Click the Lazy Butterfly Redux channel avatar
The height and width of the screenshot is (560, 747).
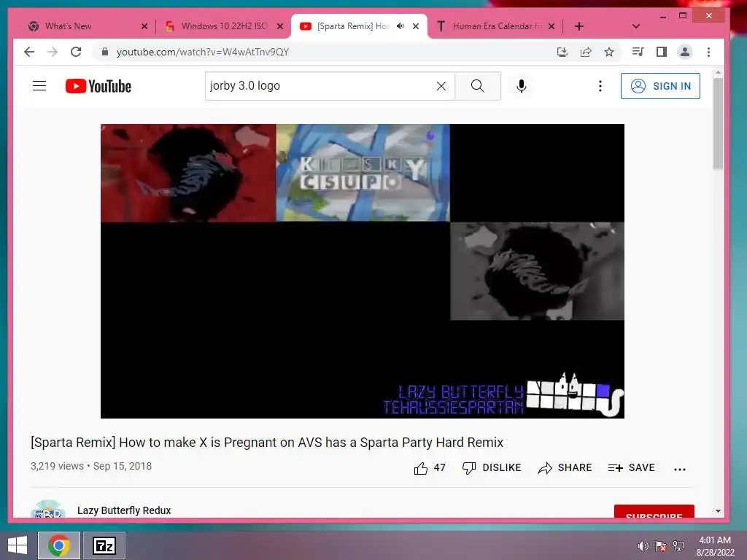(x=47, y=508)
